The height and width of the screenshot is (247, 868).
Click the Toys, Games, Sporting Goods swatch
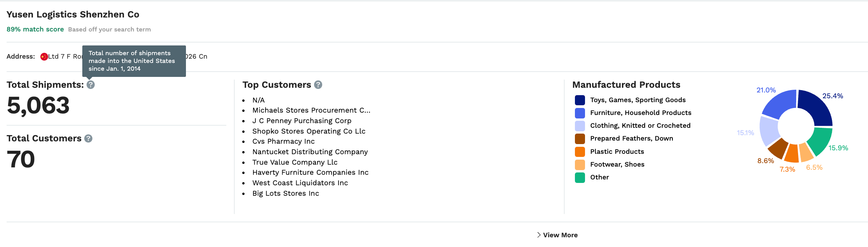pos(580,100)
